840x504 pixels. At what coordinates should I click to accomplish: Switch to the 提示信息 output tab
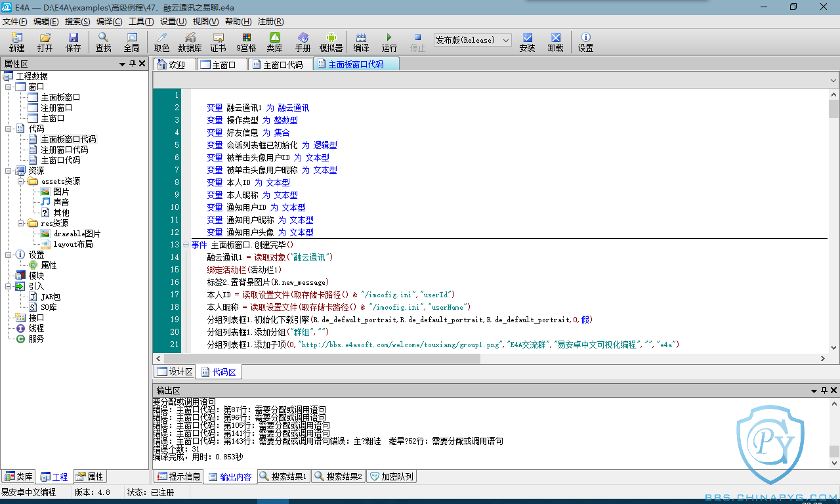(178, 476)
